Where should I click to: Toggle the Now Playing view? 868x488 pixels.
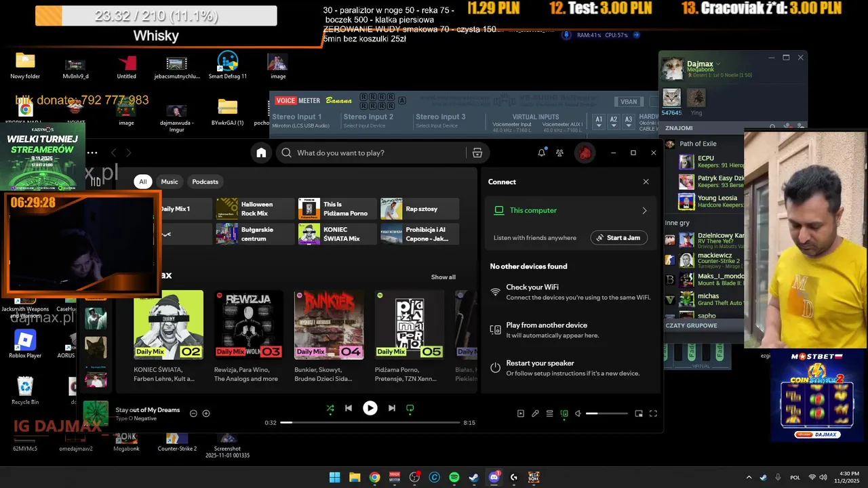[521, 413]
